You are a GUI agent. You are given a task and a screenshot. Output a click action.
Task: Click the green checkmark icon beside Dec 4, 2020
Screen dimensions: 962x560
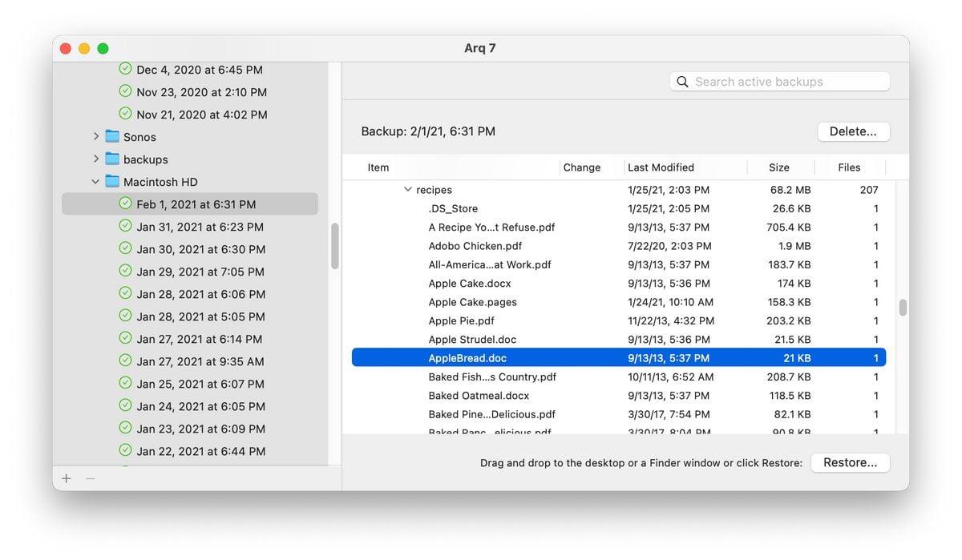point(125,69)
